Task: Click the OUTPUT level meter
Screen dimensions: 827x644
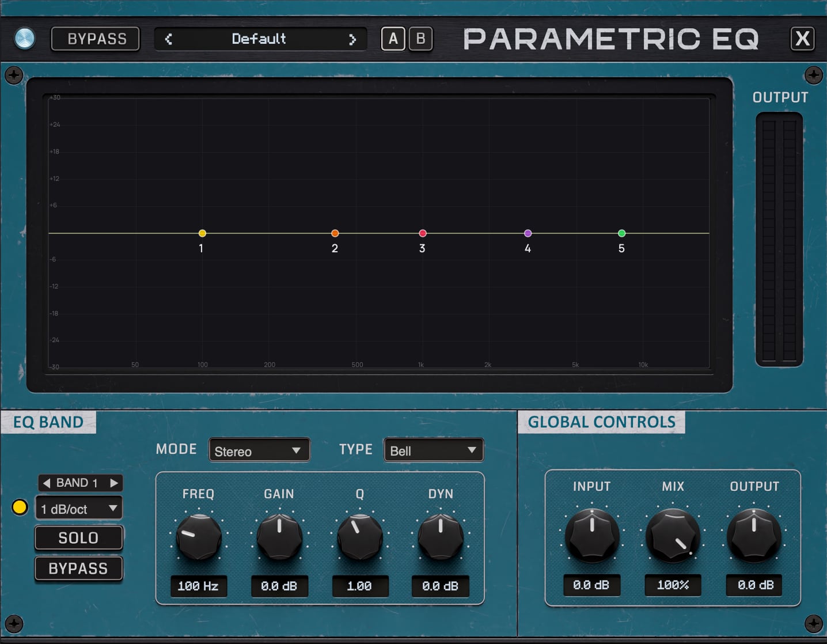Action: point(779,239)
